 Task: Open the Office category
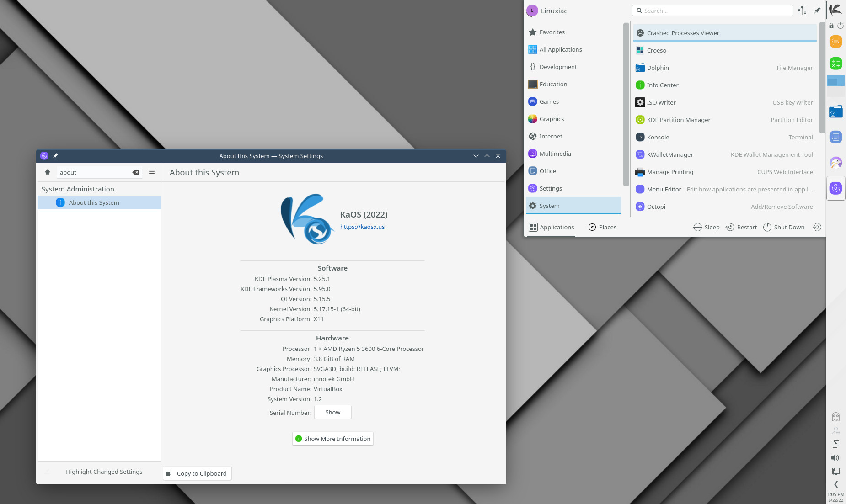click(x=573, y=171)
